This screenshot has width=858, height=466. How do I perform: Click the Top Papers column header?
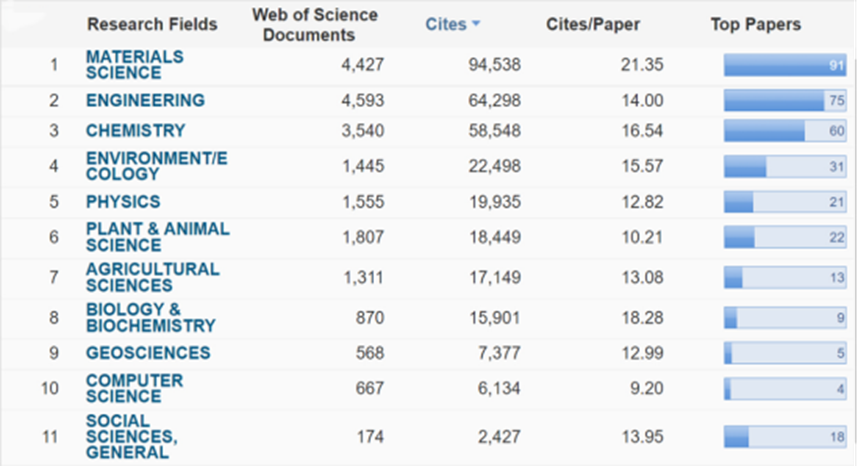pos(755,24)
